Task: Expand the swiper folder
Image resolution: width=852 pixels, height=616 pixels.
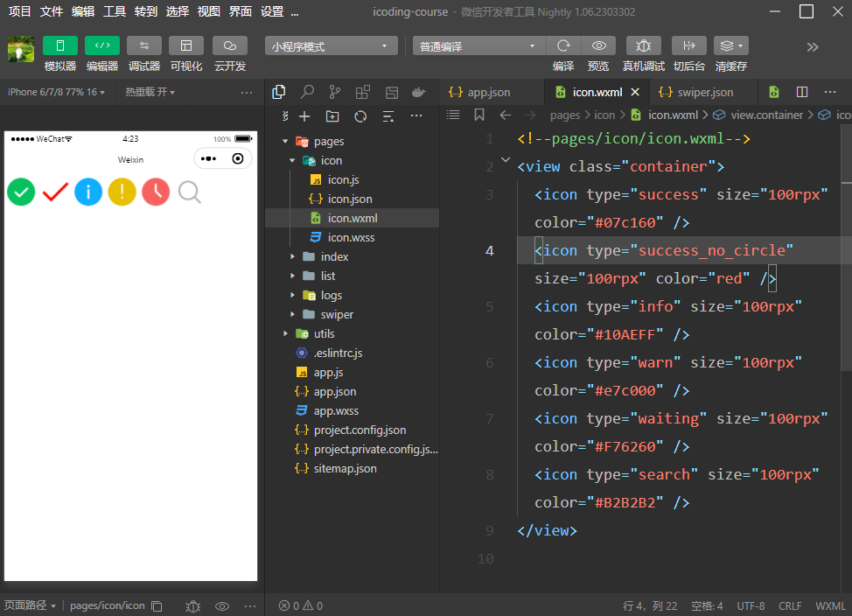Action: point(292,314)
